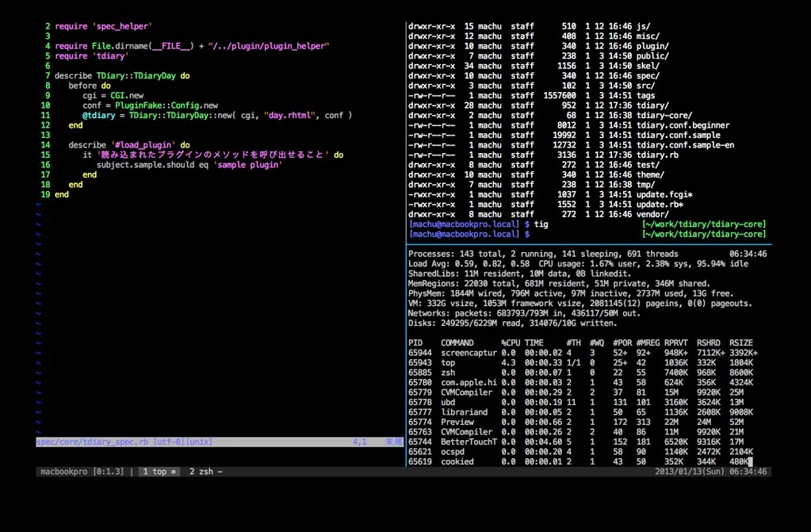811x532 pixels.
Task: Click the 'subject.sample.should eq' line
Action: (x=189, y=165)
